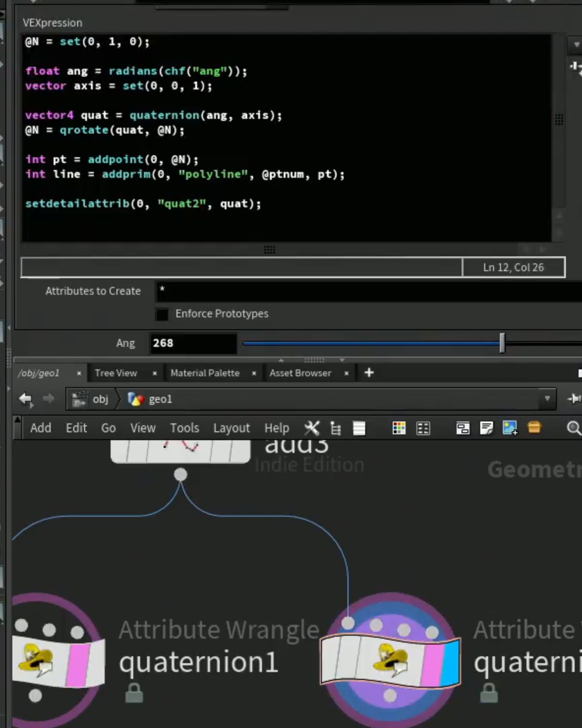Click the list mode stripes icon

coord(359,428)
